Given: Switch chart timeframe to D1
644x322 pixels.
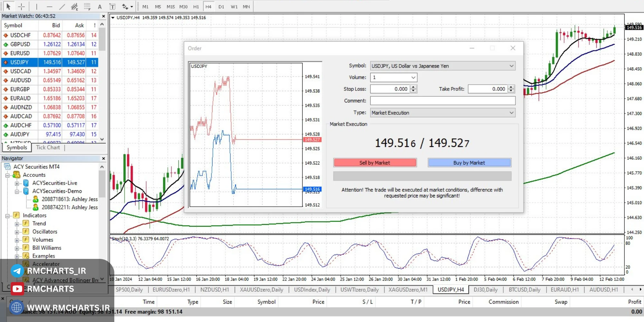Looking at the screenshot, I should (221, 6).
